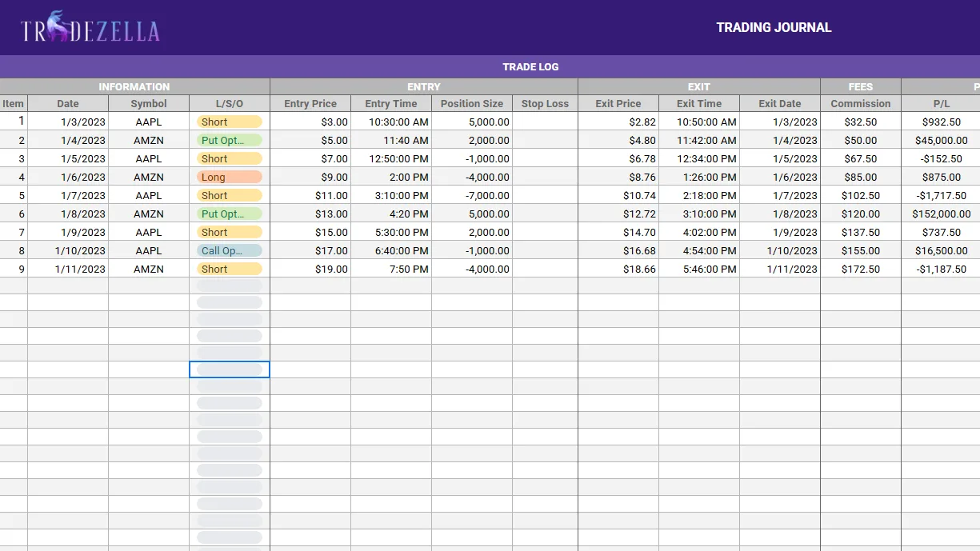The width and height of the screenshot is (980, 551).
Task: Click the Stop Loss column header
Action: 545,103
